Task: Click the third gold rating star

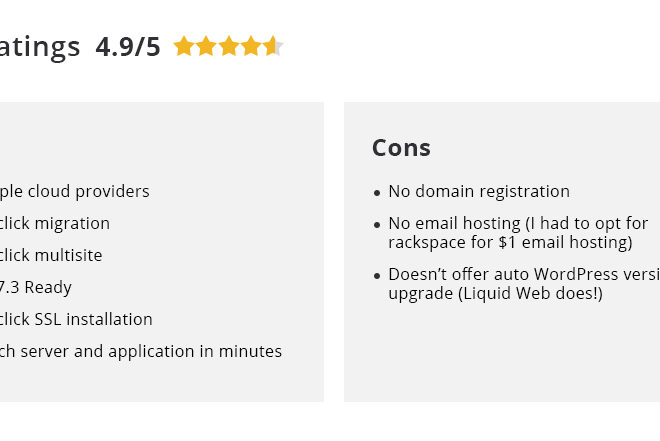Action: (229, 46)
